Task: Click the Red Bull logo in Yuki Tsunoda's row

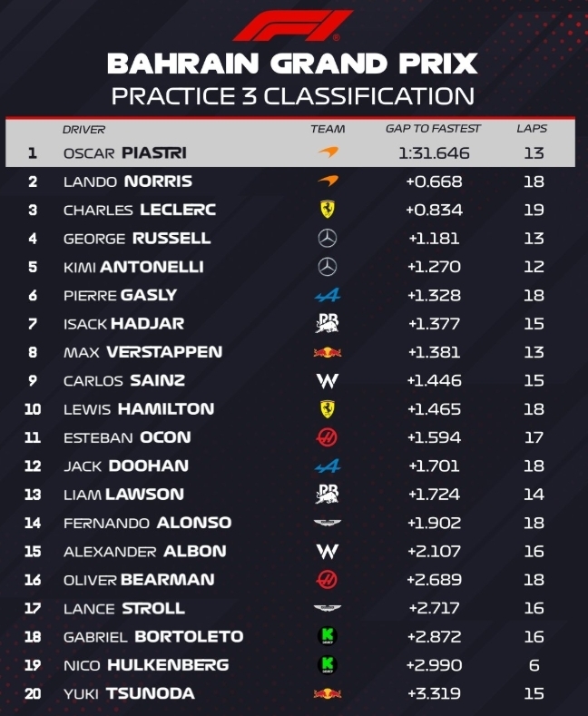Action: click(328, 693)
